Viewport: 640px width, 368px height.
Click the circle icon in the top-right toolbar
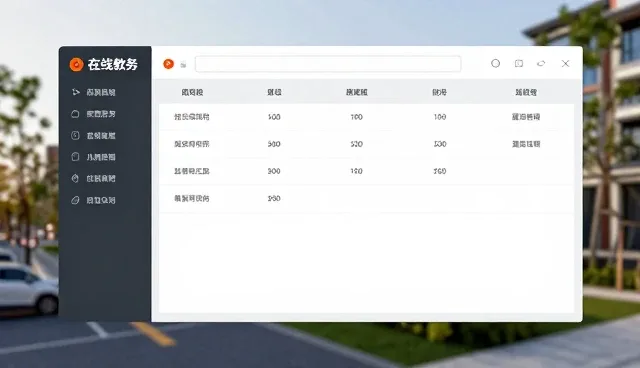(x=496, y=63)
